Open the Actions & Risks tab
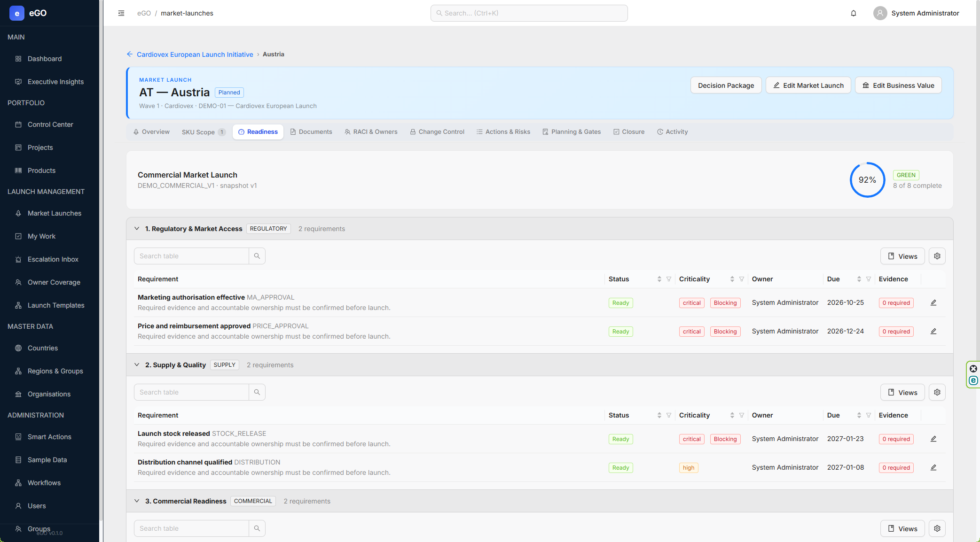 pyautogui.click(x=503, y=132)
